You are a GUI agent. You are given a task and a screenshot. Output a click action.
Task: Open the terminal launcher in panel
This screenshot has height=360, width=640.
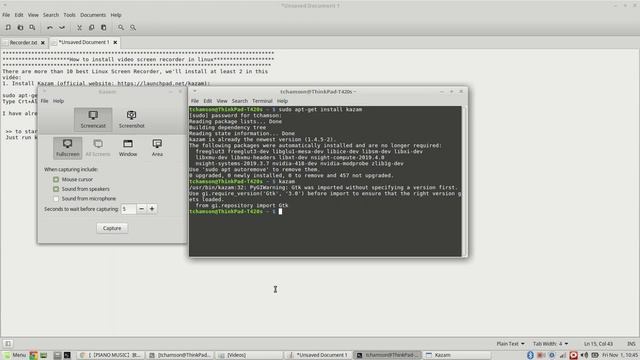coord(67,355)
